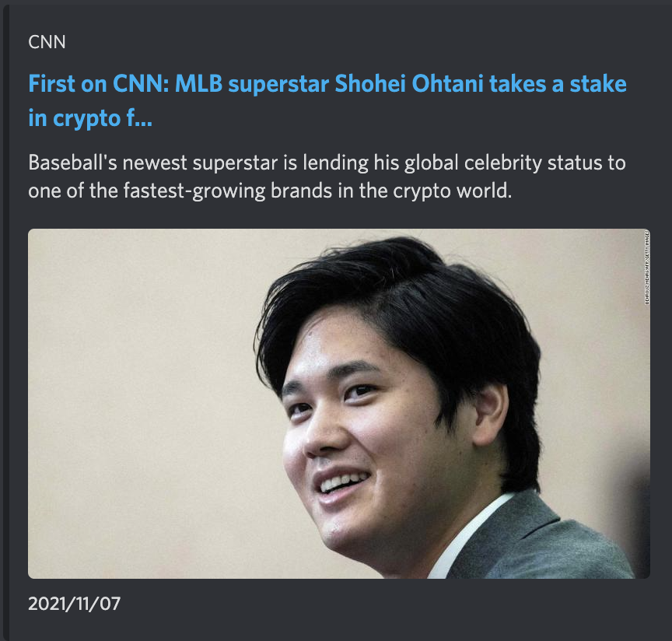Click the truncated "in crypto f..." headline line

pos(90,121)
